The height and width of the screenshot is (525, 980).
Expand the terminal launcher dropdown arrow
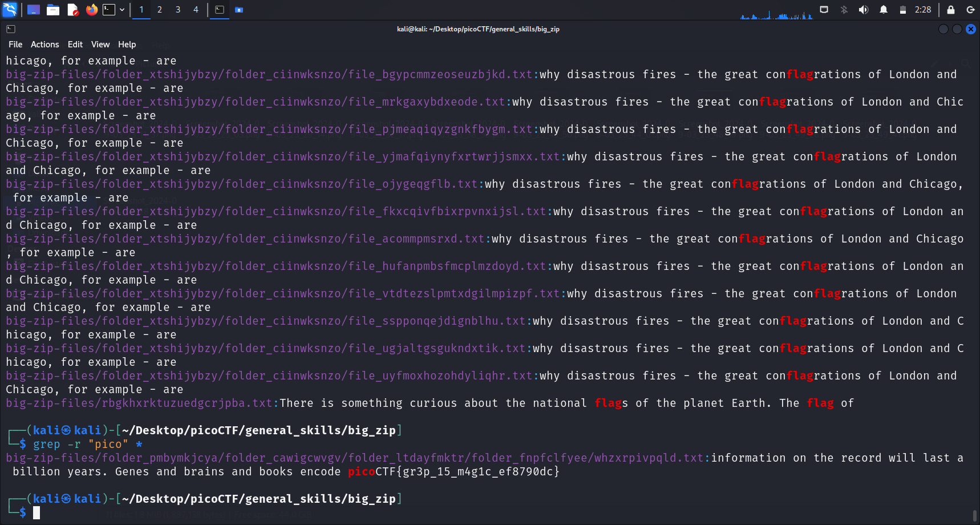tap(122, 10)
